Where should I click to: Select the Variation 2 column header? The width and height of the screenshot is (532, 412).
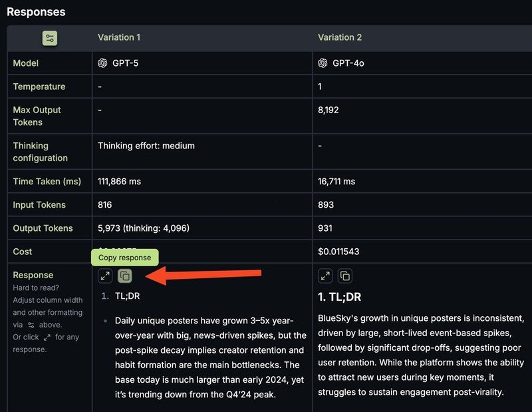(340, 37)
